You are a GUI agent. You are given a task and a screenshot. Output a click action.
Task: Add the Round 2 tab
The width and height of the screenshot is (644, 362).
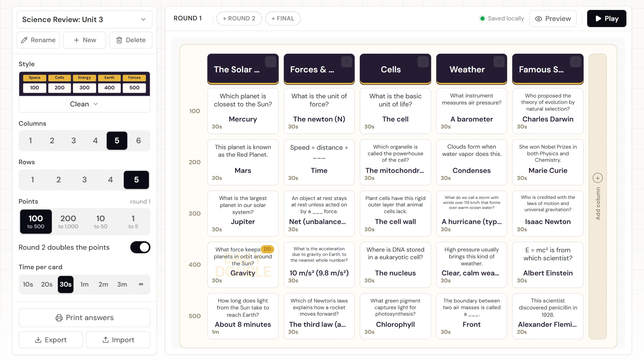click(x=239, y=18)
